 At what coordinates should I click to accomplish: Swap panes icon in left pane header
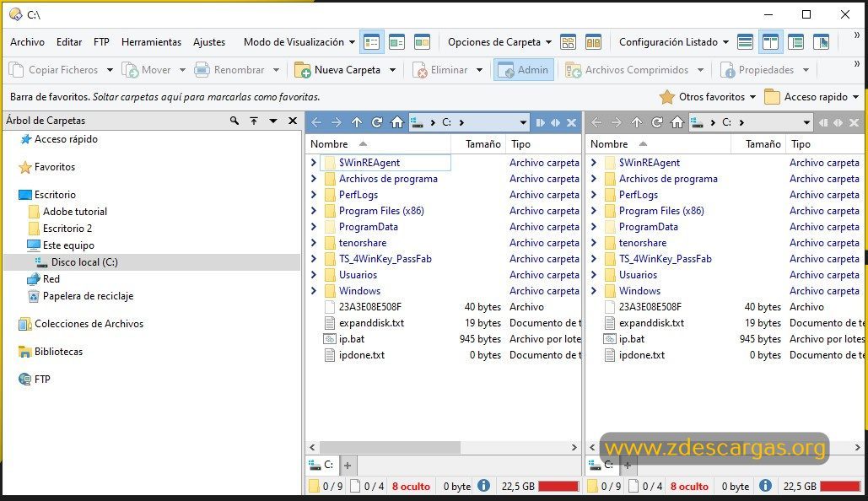click(x=555, y=122)
